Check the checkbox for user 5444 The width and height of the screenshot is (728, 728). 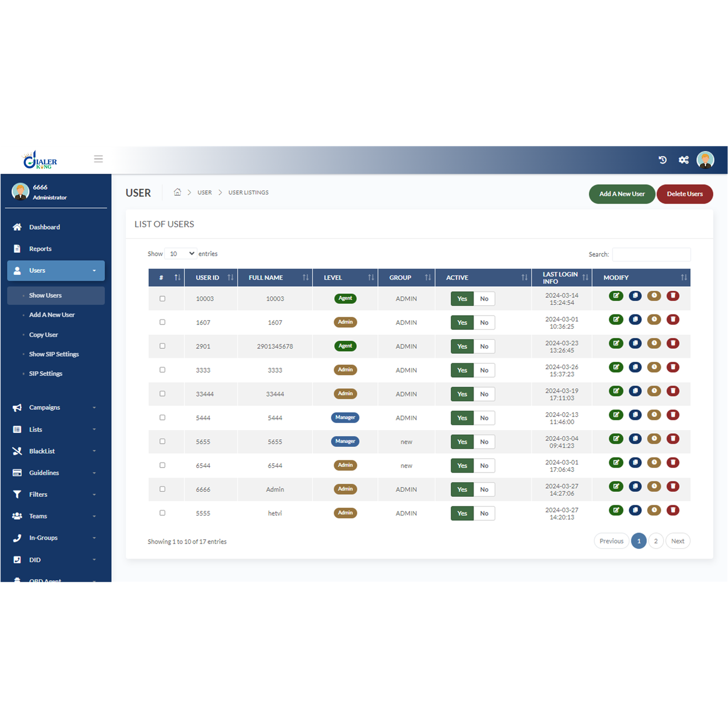162,418
